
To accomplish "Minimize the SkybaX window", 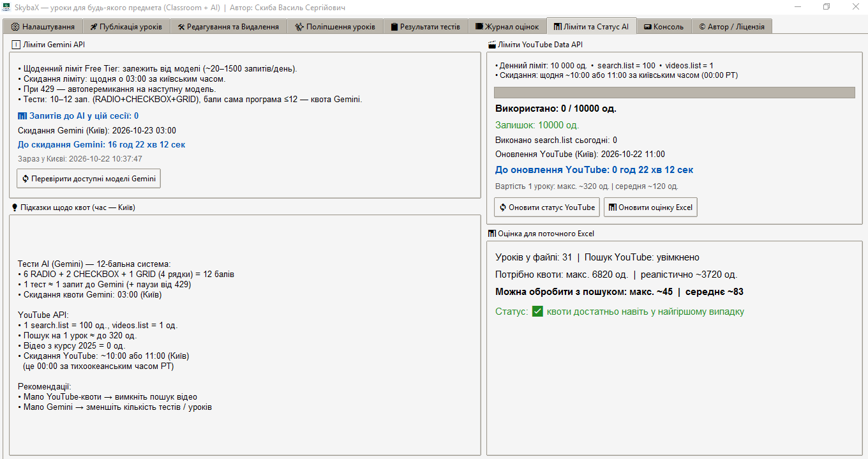I will [x=797, y=6].
